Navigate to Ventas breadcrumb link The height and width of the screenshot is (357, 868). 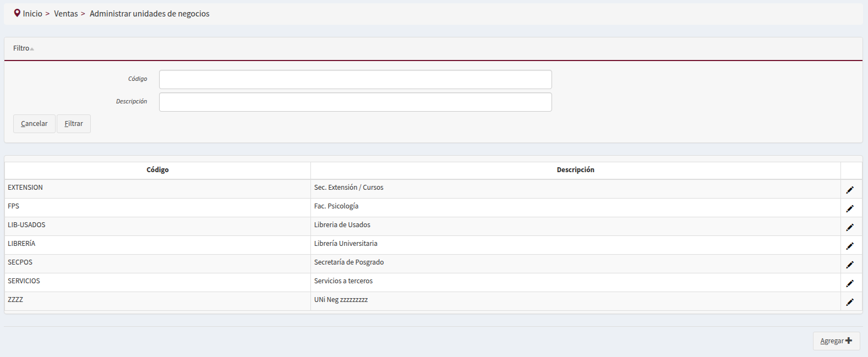65,14
